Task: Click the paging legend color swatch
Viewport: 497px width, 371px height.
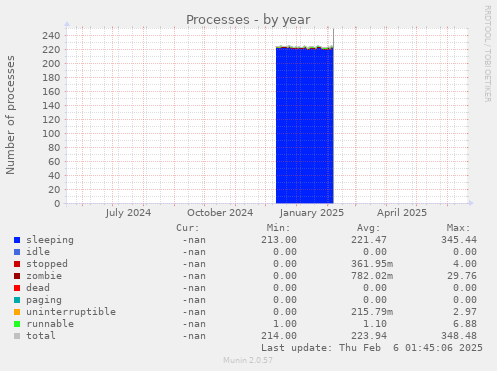Action: (x=17, y=300)
